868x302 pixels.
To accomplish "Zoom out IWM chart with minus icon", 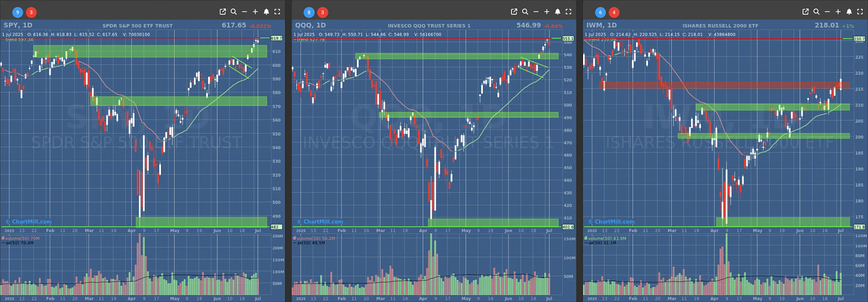I will pos(827,11).
